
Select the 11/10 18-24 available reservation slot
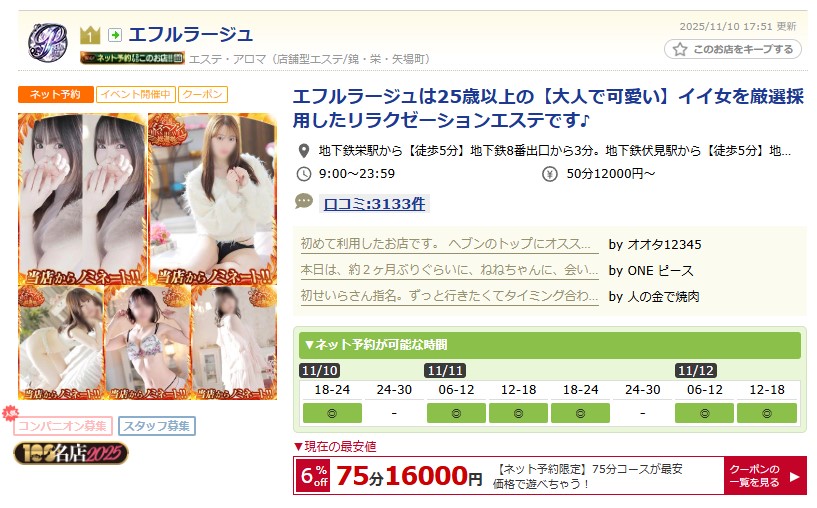click(x=332, y=413)
